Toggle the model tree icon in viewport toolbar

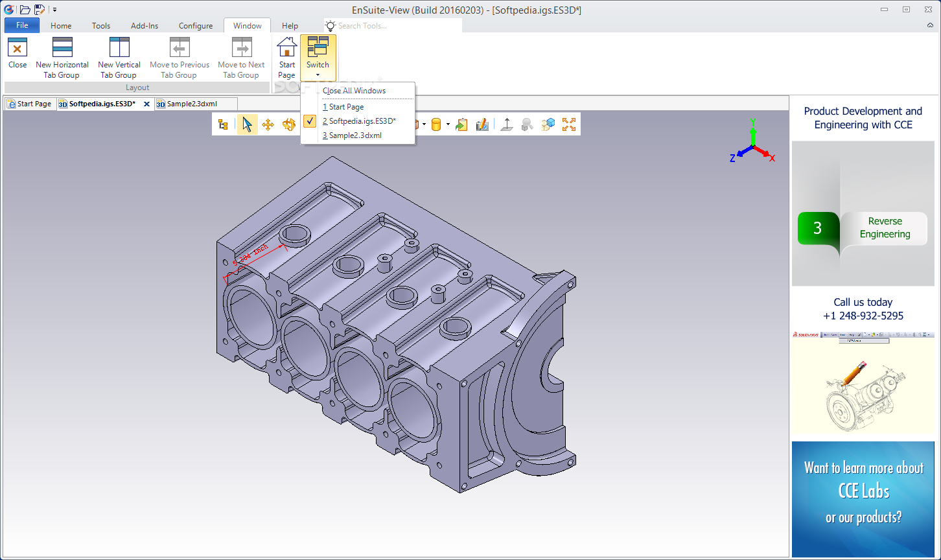223,124
